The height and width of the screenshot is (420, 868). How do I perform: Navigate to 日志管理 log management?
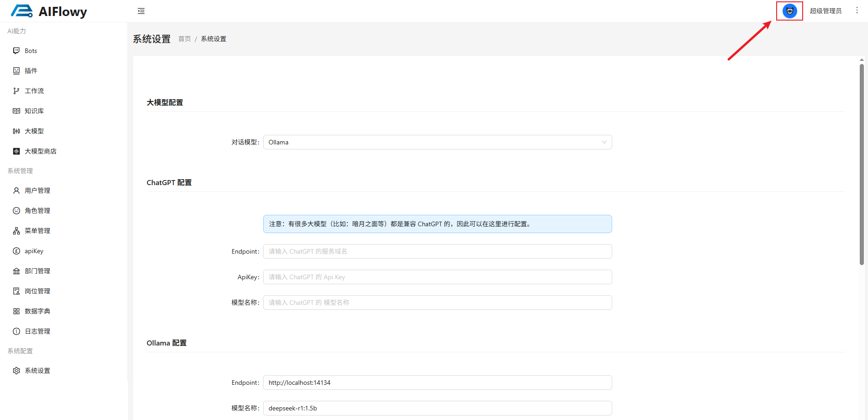coord(37,331)
